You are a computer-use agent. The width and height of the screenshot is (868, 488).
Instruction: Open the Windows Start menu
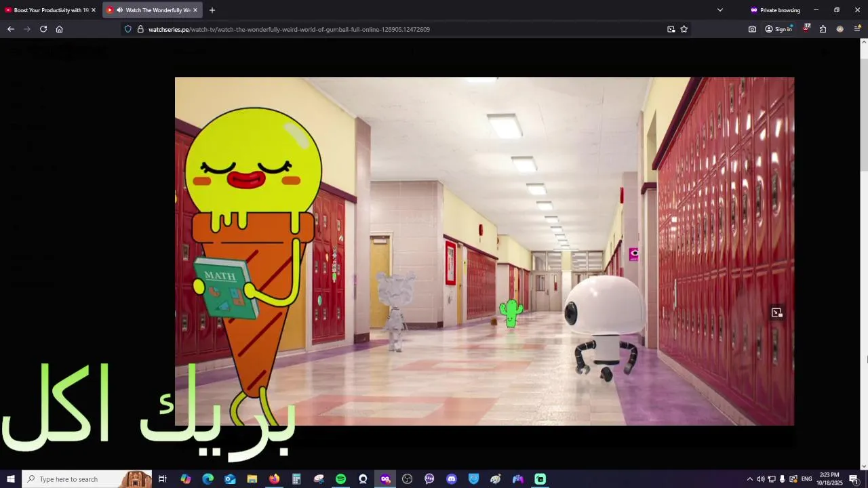[x=11, y=479]
